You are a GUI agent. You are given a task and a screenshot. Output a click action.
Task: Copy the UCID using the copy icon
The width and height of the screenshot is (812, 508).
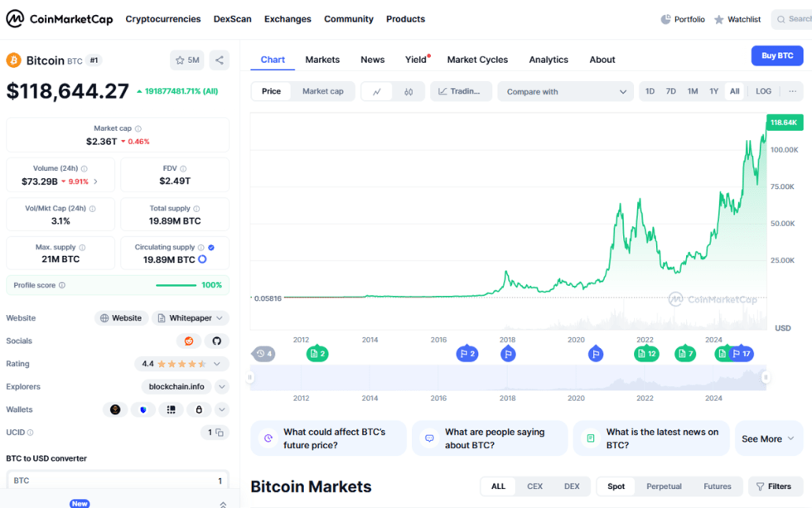(219, 432)
